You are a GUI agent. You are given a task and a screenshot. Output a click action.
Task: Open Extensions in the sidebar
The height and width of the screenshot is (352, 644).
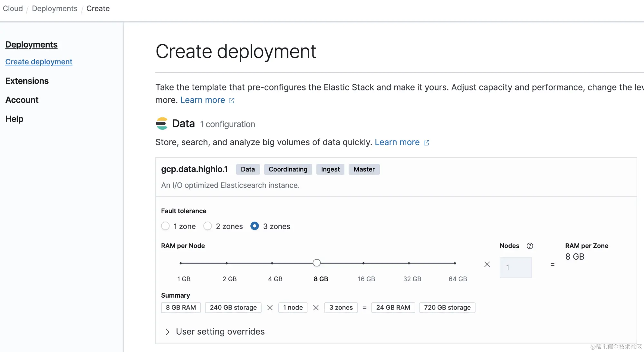(x=27, y=81)
